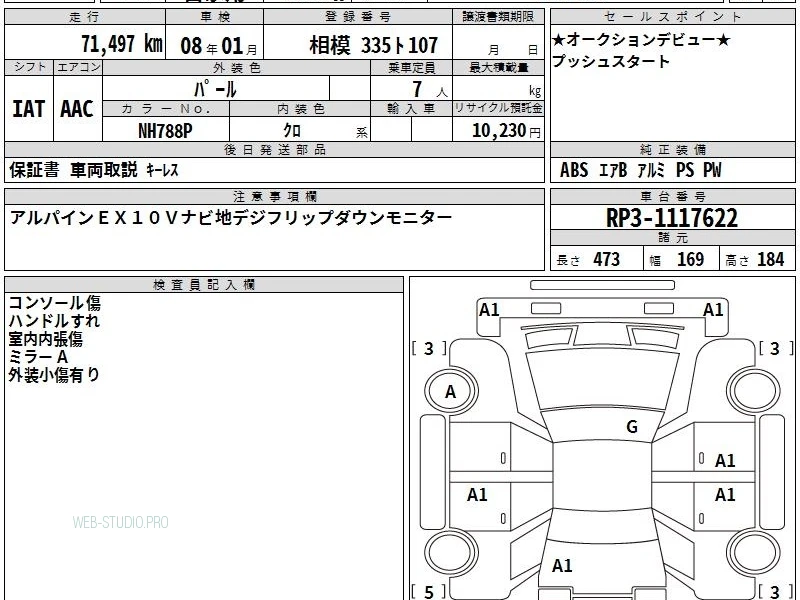The height and width of the screenshot is (600, 800).
Task: Select the ABS equipment entry
Action: point(574,170)
